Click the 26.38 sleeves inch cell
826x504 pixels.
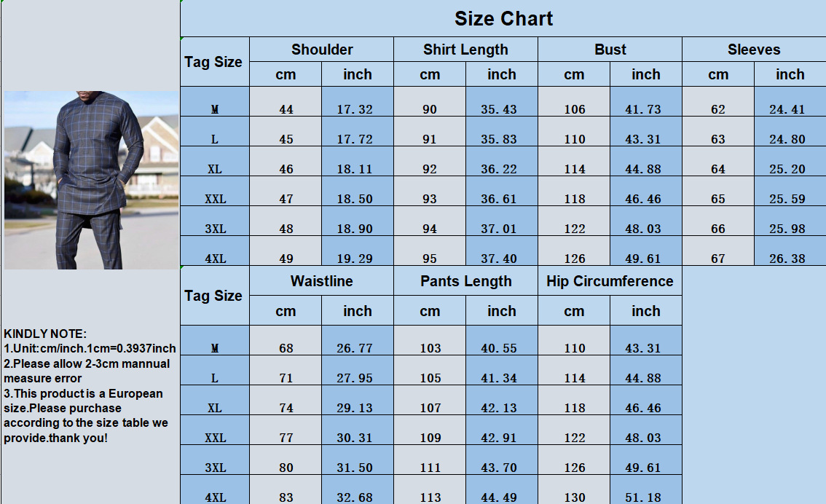787,259
